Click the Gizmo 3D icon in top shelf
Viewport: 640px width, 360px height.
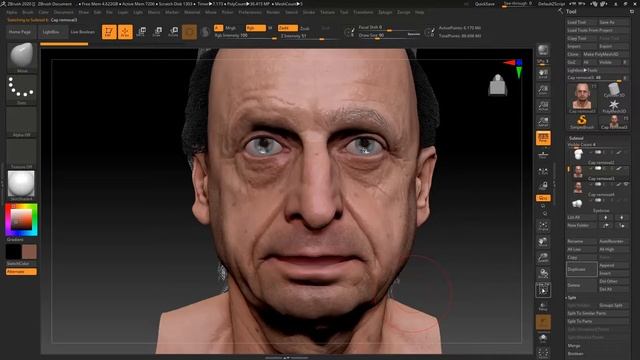click(x=189, y=31)
